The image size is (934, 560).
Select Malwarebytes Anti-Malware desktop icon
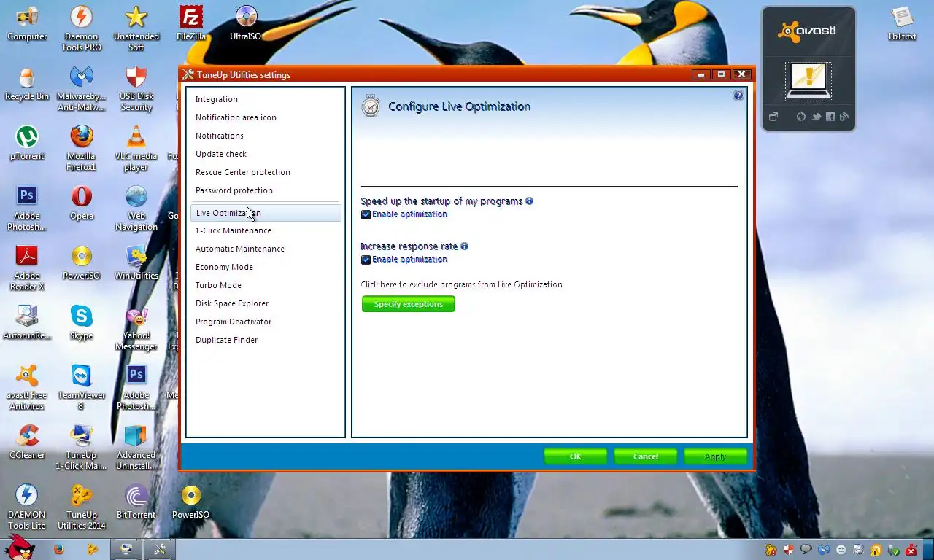click(81, 89)
